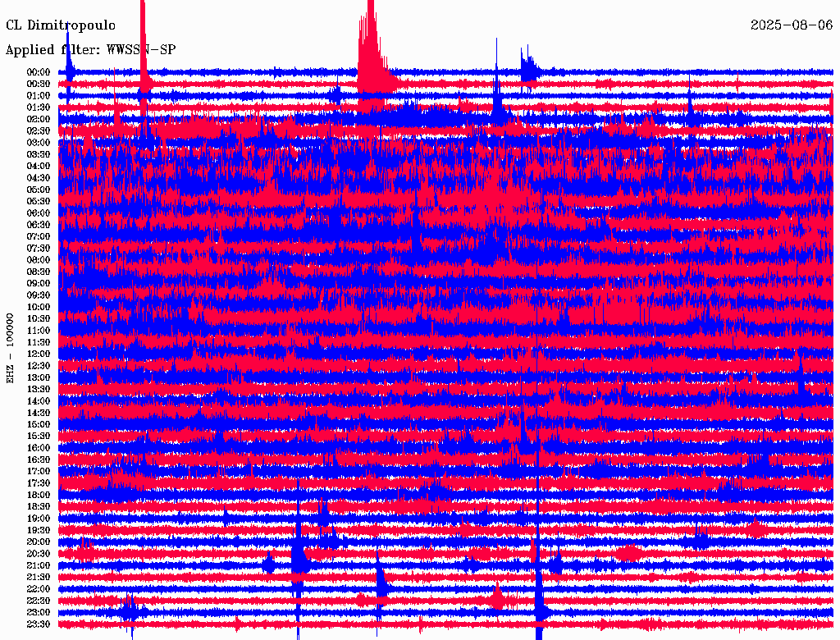This screenshot has width=840, height=640.
Task: Choose the 14:00 time row label
Action: tap(39, 401)
